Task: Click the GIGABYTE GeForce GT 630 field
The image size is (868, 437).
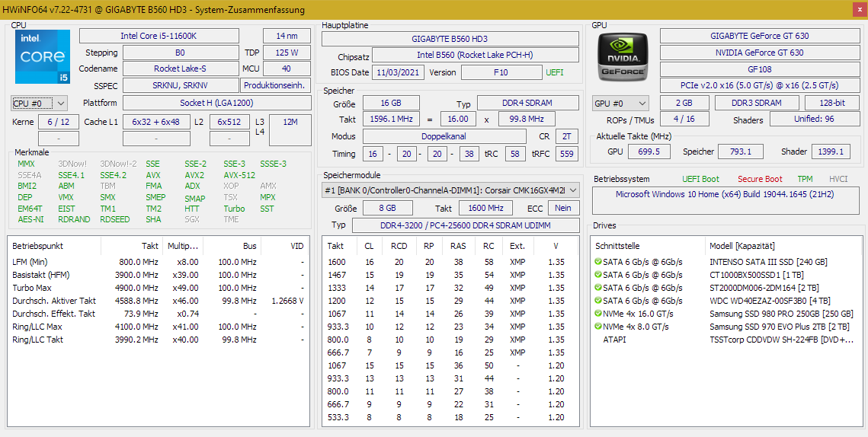Action: point(760,36)
